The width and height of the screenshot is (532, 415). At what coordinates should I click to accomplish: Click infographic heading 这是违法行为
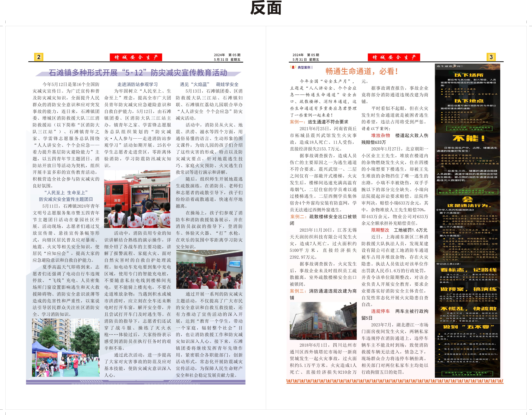469,205
